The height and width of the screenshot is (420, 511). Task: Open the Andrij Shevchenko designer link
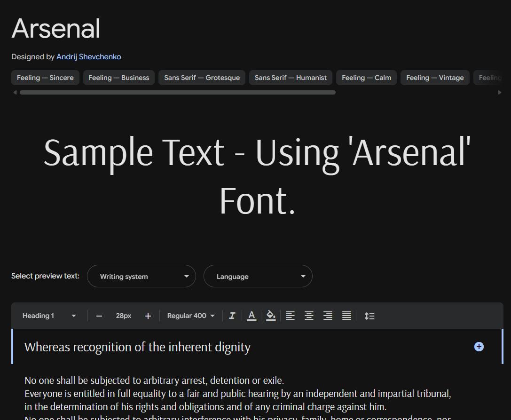pos(89,57)
